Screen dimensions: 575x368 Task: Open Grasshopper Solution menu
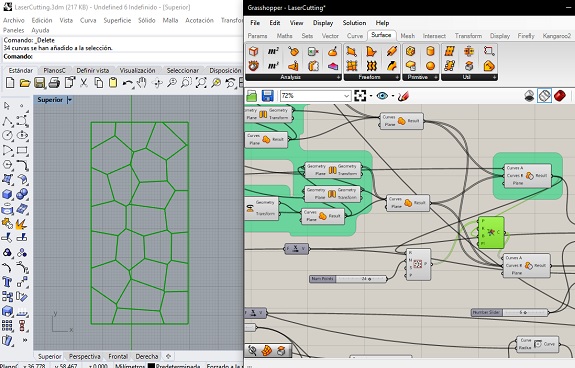click(x=354, y=23)
